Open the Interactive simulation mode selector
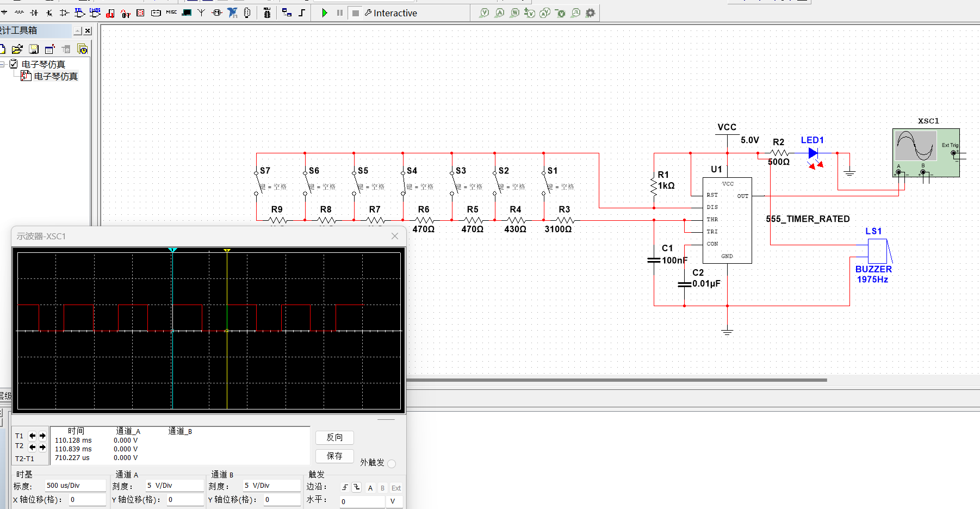Screen dimensions: 980x509 coord(390,13)
